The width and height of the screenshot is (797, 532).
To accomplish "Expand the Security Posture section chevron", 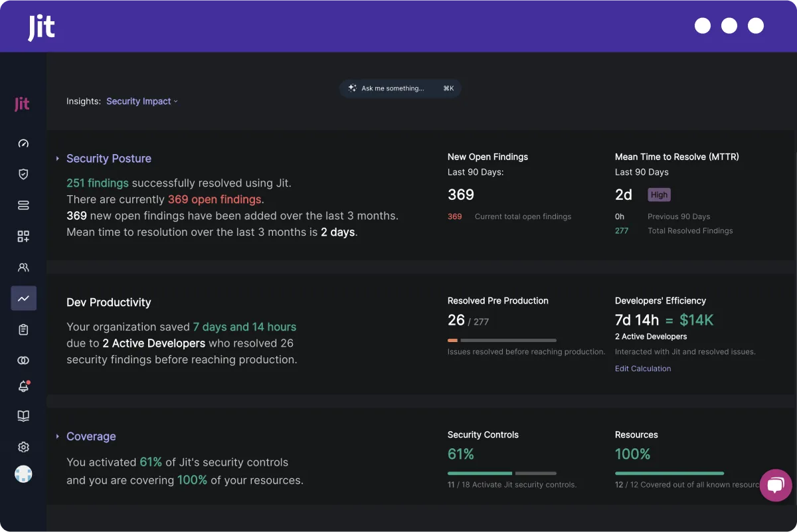I will [58, 159].
